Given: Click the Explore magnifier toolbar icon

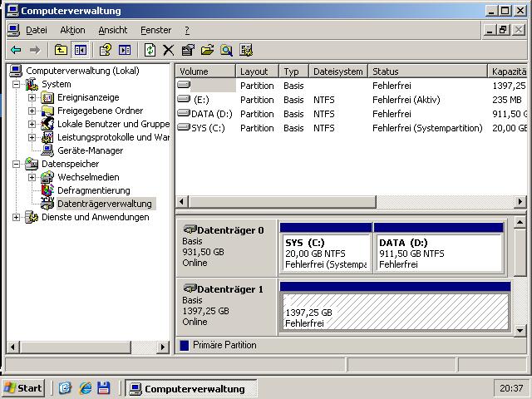Looking at the screenshot, I should 226,50.
